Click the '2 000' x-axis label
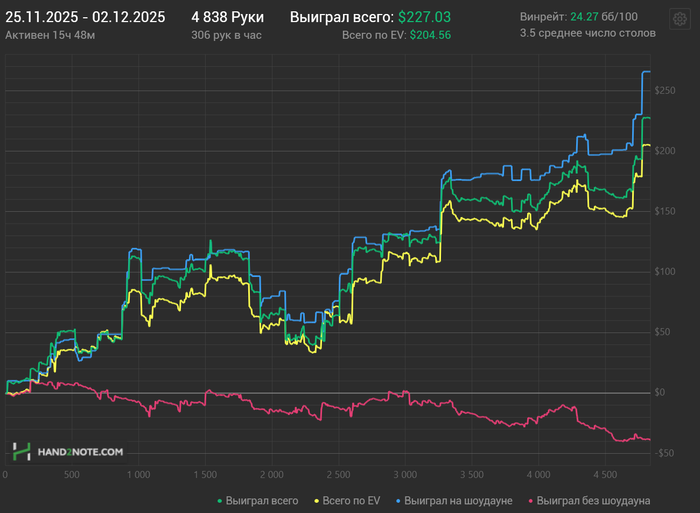This screenshot has height=513, width=700. 272,475
